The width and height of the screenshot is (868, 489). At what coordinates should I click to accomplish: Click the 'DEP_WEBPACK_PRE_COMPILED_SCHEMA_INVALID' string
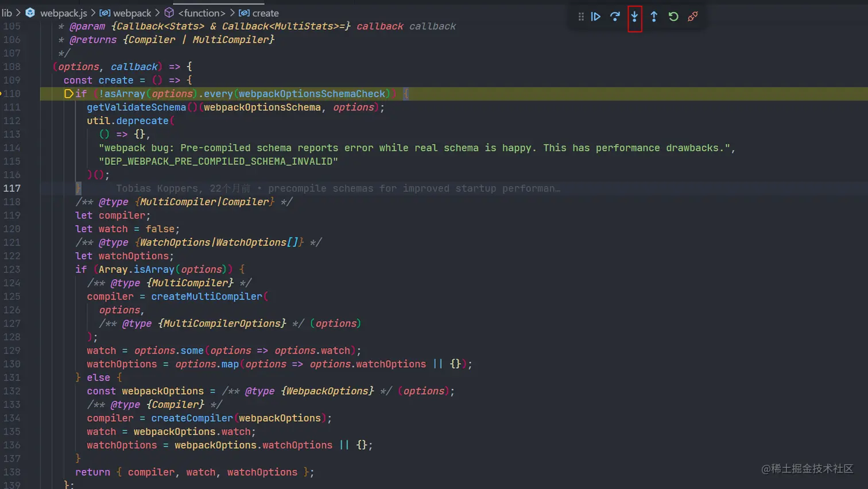[218, 161]
